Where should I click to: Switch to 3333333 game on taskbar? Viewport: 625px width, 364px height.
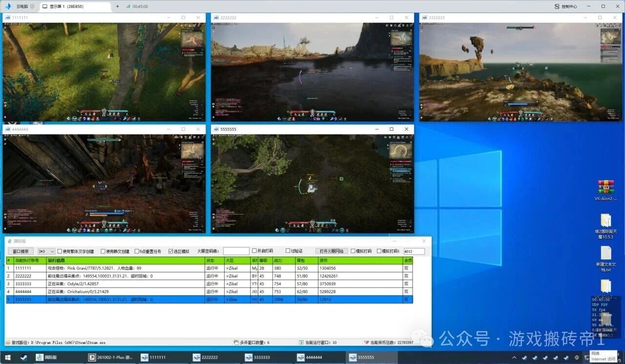click(266, 357)
